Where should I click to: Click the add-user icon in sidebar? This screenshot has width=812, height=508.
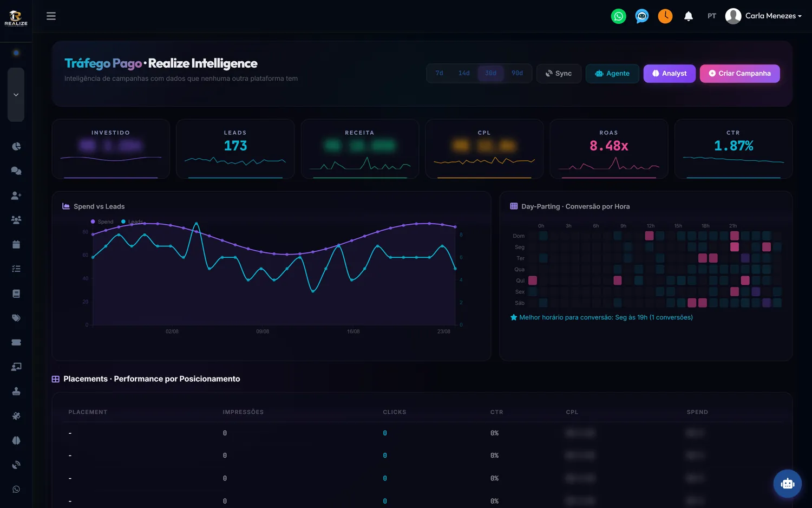coord(16,196)
